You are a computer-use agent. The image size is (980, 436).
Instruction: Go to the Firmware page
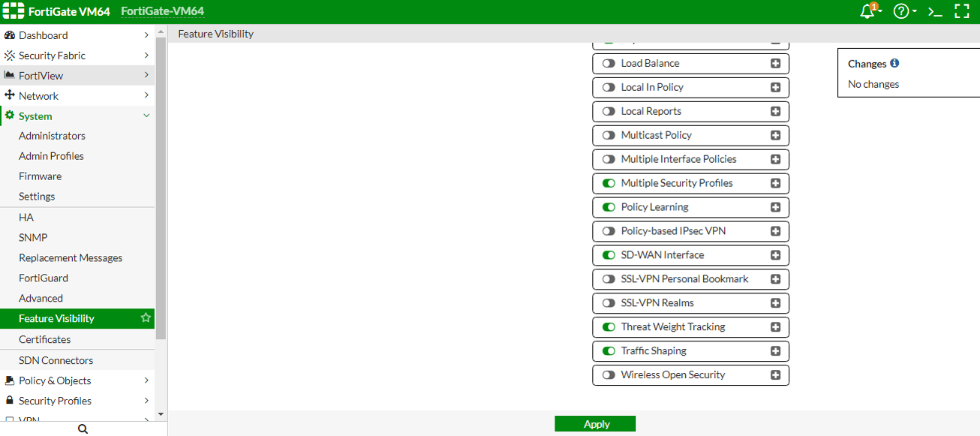point(41,176)
